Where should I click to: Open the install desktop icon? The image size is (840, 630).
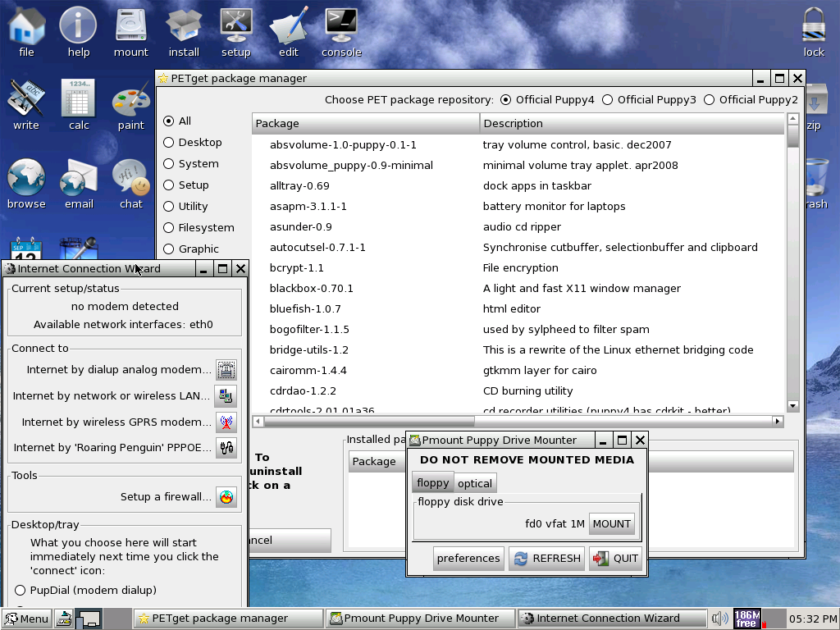[184, 32]
